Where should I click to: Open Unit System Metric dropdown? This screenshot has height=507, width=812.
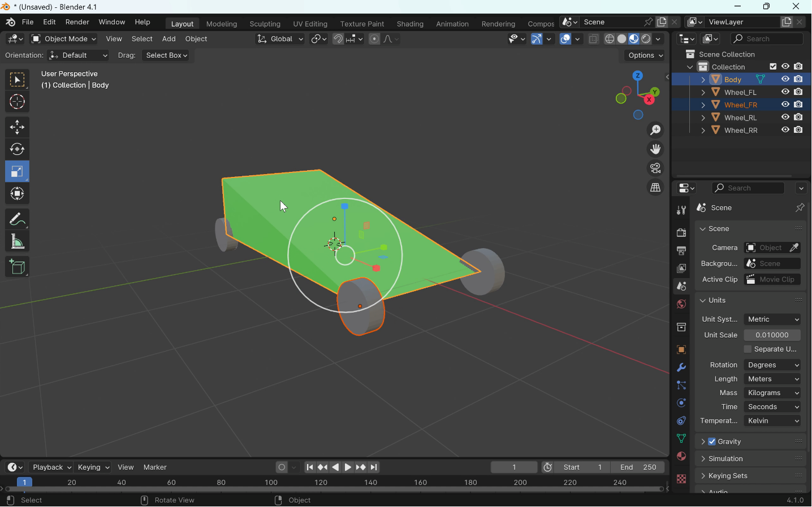773,320
